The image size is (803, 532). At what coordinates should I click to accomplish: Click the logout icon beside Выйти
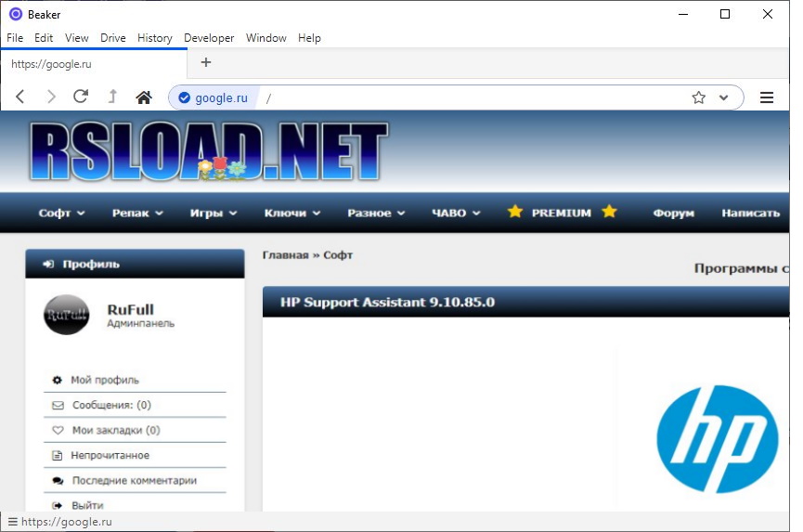[58, 505]
